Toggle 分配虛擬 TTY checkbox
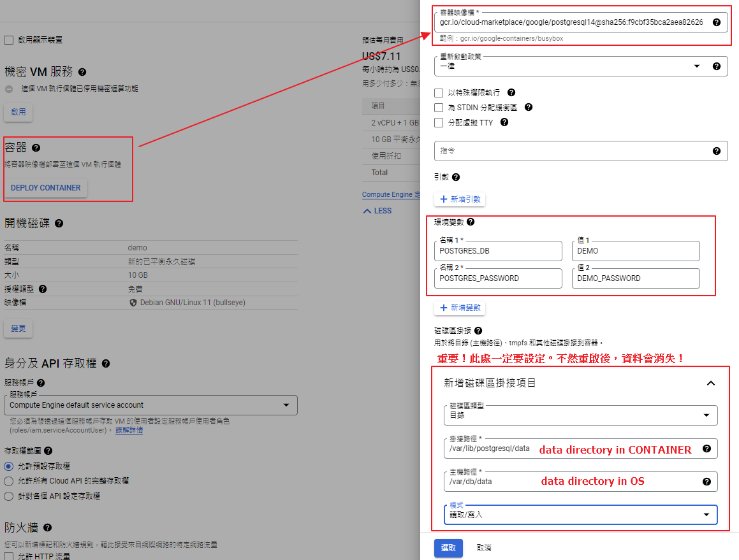 coord(439,123)
